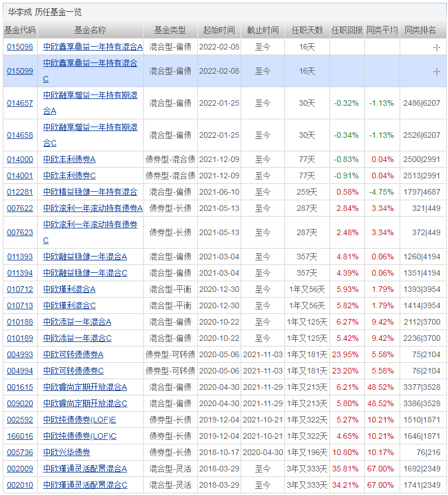Open 中欧瑾通灵活配置混合A fund link
The height and width of the screenshot is (495, 448).
coord(85,469)
